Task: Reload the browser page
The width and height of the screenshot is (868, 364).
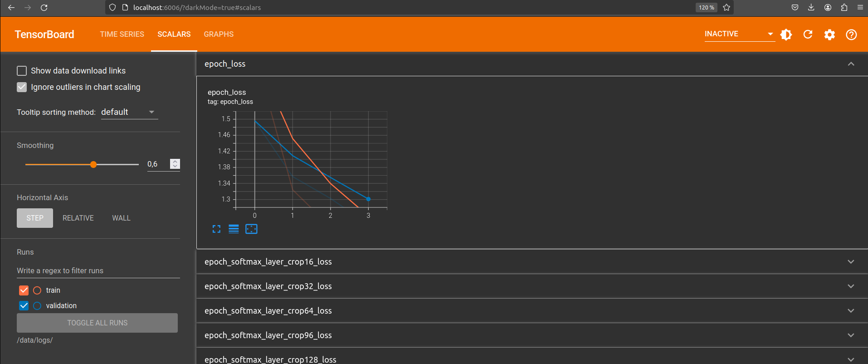Action: click(44, 7)
